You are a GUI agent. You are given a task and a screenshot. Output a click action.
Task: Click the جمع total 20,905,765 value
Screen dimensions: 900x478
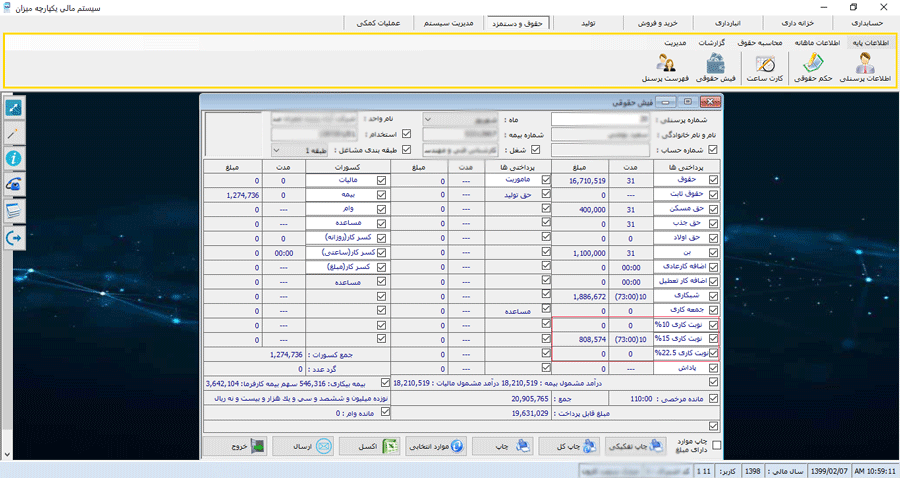(530, 398)
